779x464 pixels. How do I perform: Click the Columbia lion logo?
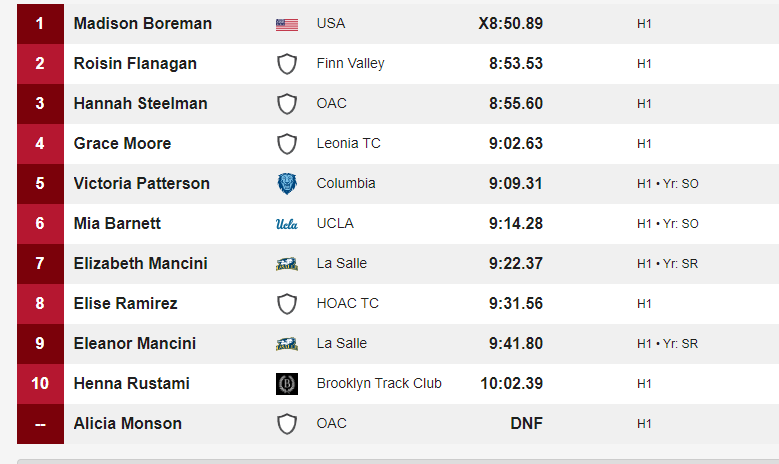click(287, 183)
